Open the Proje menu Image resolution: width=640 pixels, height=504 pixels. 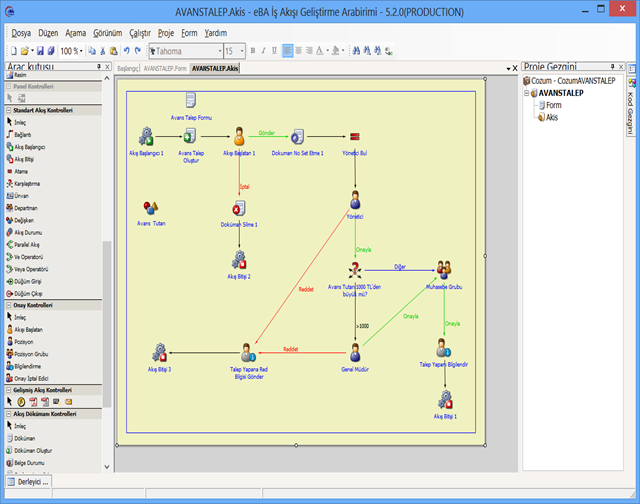tap(166, 33)
